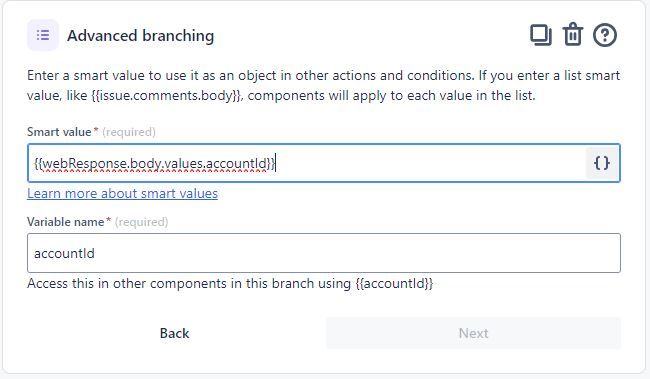Click the 'Access this in other components' hint
The image size is (650, 379).
click(230, 284)
